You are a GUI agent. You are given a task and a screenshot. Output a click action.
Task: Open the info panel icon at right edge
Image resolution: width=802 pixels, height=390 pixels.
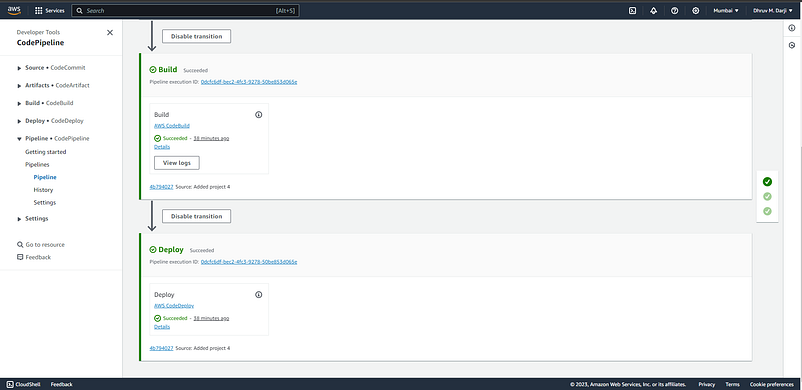(792, 28)
